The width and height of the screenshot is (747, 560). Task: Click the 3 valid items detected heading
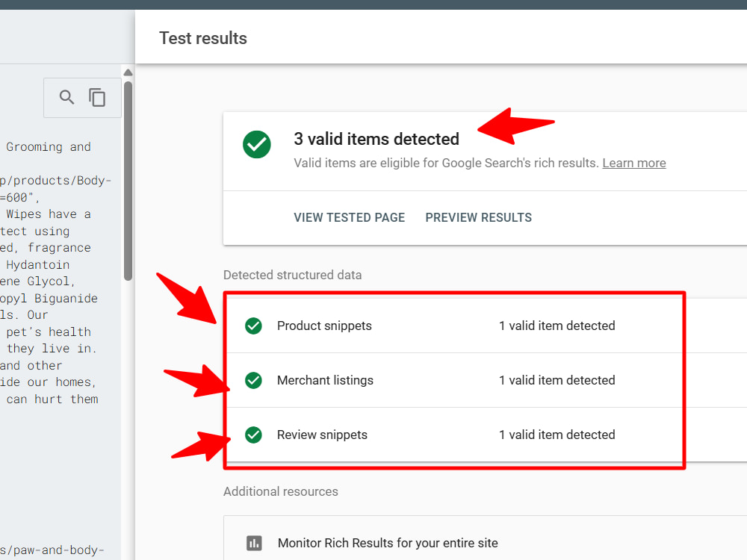click(376, 139)
